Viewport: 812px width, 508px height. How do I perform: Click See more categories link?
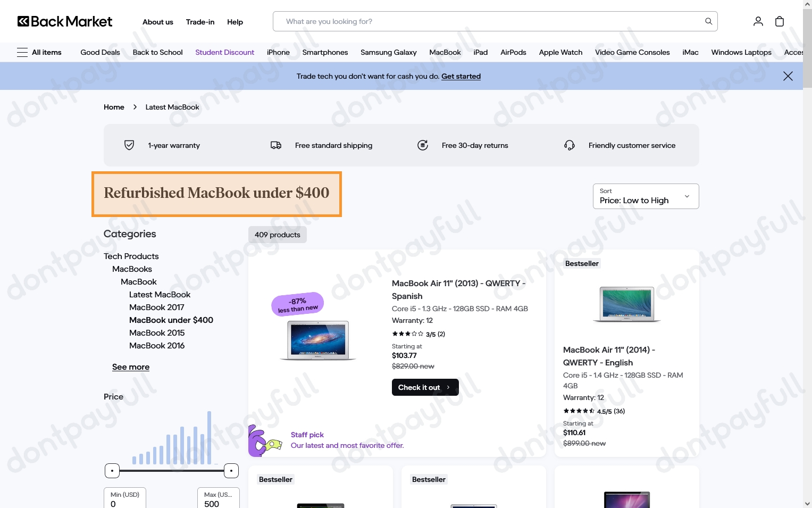[131, 367]
